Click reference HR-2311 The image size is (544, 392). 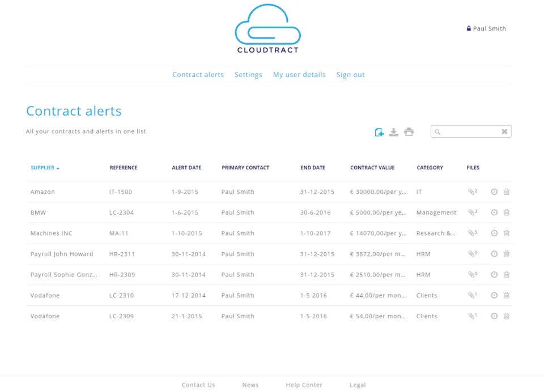[x=122, y=254]
